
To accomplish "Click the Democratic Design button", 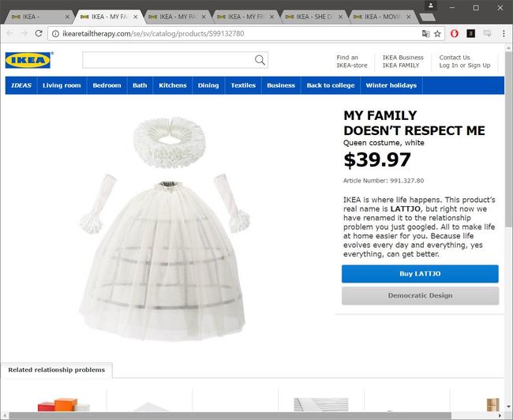I will click(421, 295).
